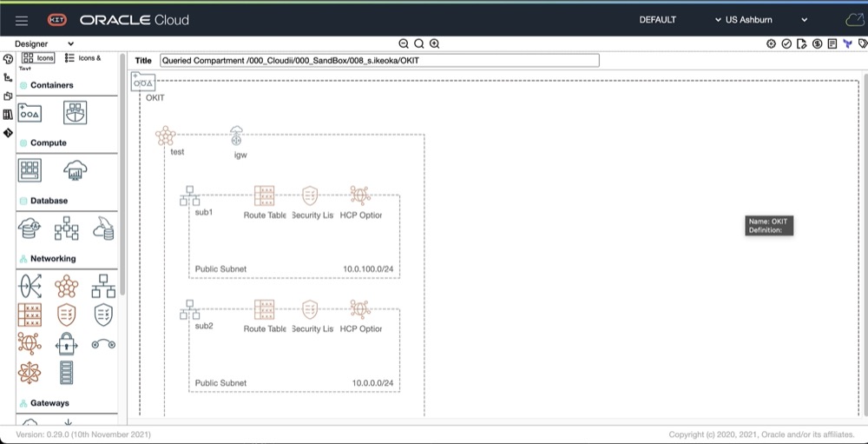The height and width of the screenshot is (444, 868).
Task: Open the document notes edit icon
Action: pos(801,43)
